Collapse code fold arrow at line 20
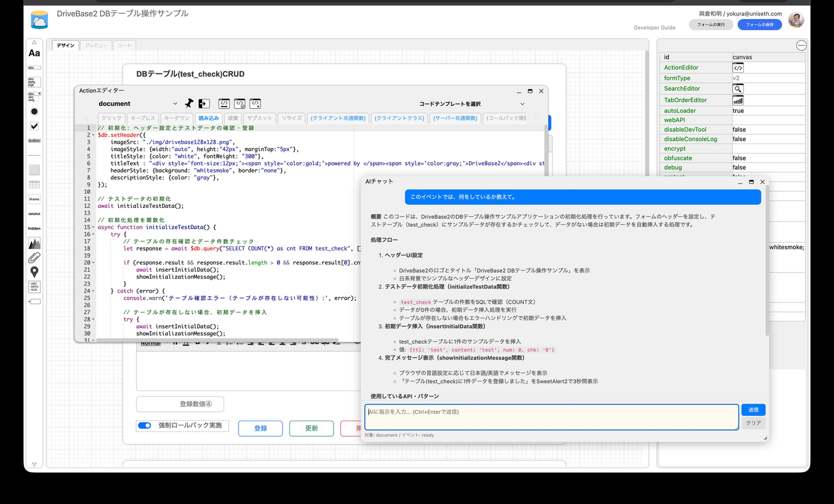 [x=93, y=263]
